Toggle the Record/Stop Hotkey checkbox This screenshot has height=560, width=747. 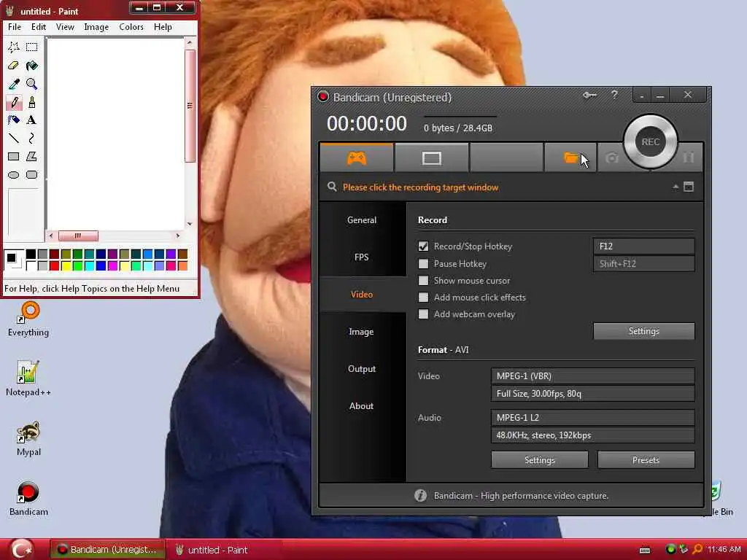pos(423,246)
